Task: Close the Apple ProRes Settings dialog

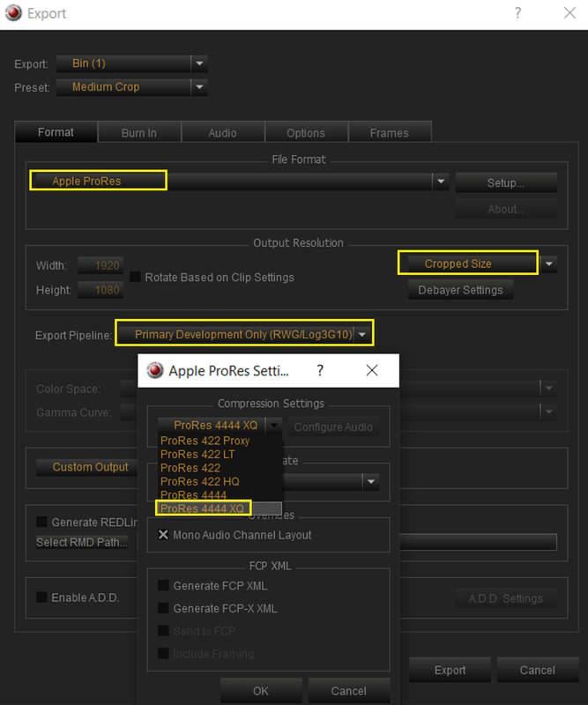Action: pyautogui.click(x=372, y=370)
